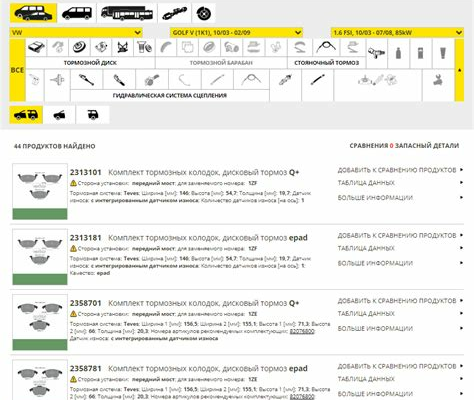Open ГИДРАВЛИЧЕСКАЯ СИСТЕМА СЦЕПЛЕНИЯ group
This screenshot has height=400, width=474.
pyautogui.click(x=170, y=96)
